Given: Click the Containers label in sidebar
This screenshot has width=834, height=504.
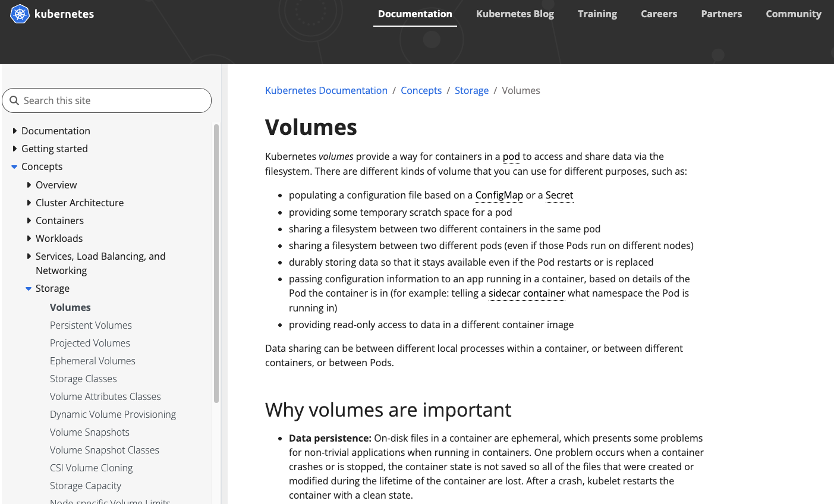Looking at the screenshot, I should click(x=59, y=220).
